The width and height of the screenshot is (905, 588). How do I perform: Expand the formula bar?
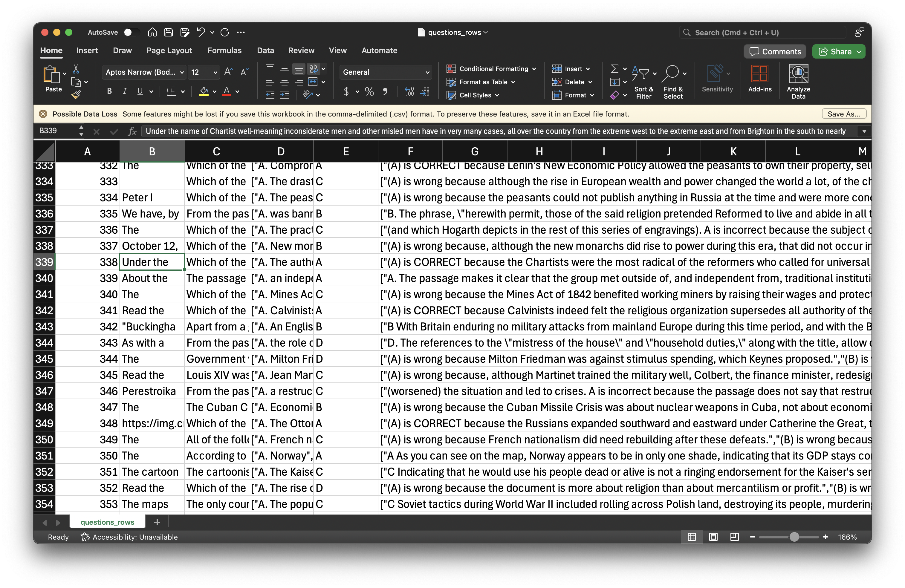click(x=864, y=131)
